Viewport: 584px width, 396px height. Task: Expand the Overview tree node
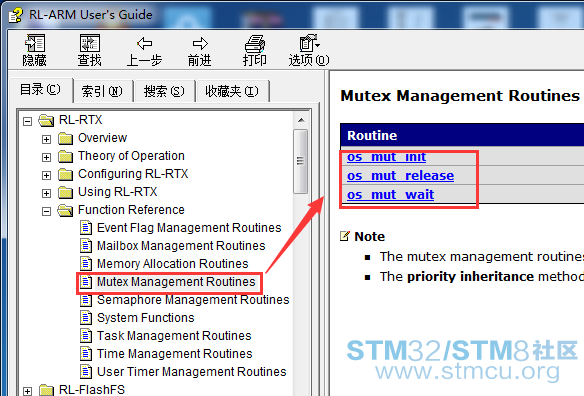point(46,139)
